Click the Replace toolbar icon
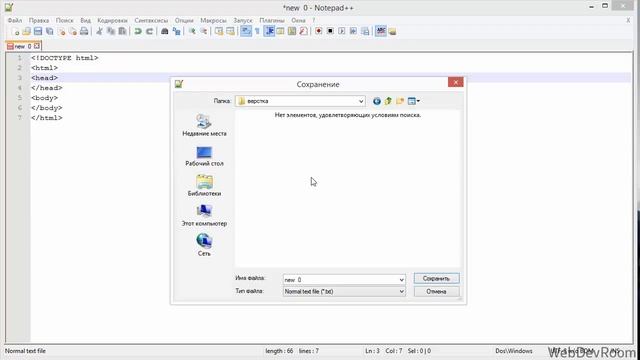The height and width of the screenshot is (360, 640). (x=176, y=31)
